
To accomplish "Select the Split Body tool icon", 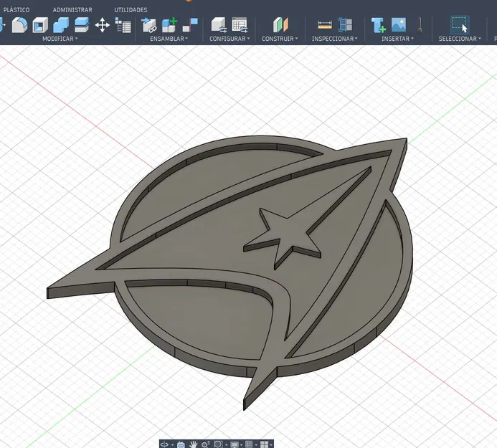I will 82,25.
